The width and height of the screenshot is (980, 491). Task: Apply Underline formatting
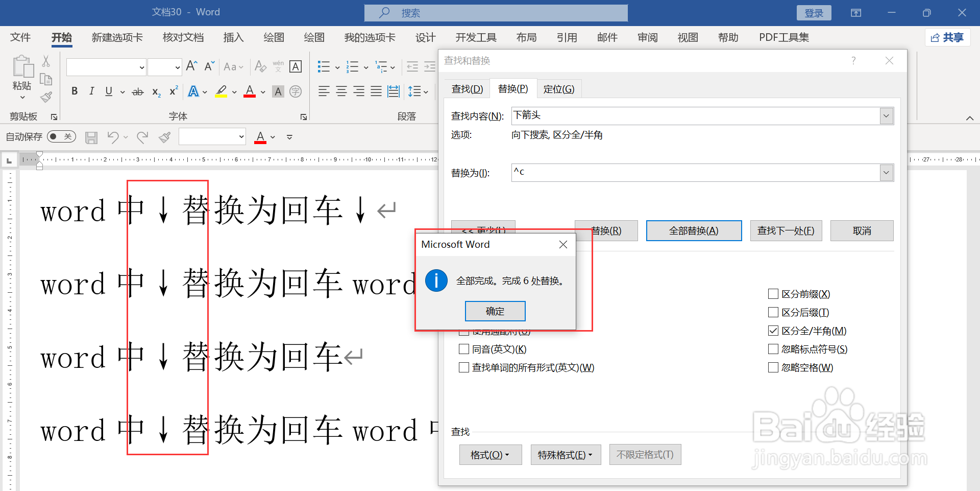[109, 91]
